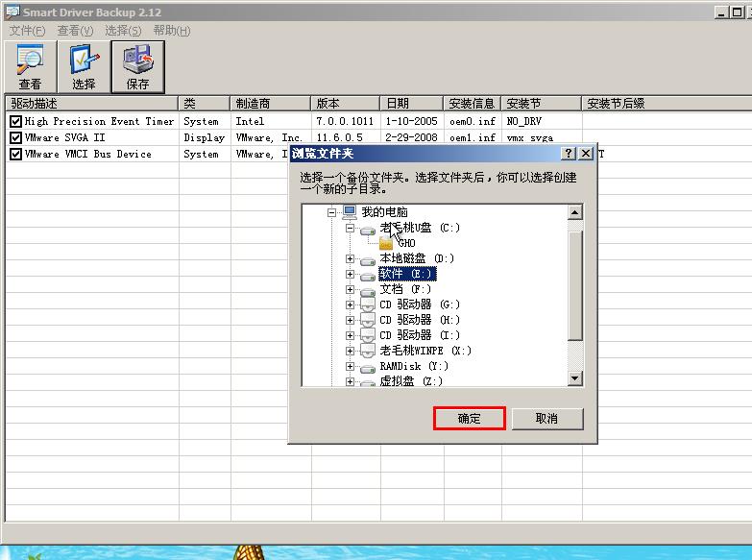Click the drive icon for 软件 (E:)
This screenshot has width=752, height=560.
tap(368, 277)
